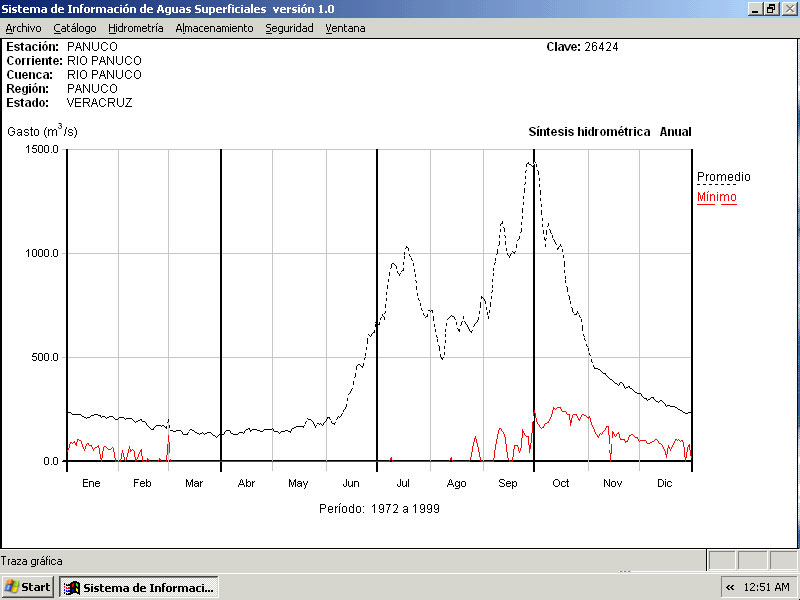Click the Jul label on the month axis
Image resolution: width=800 pixels, height=600 pixels.
point(403,483)
